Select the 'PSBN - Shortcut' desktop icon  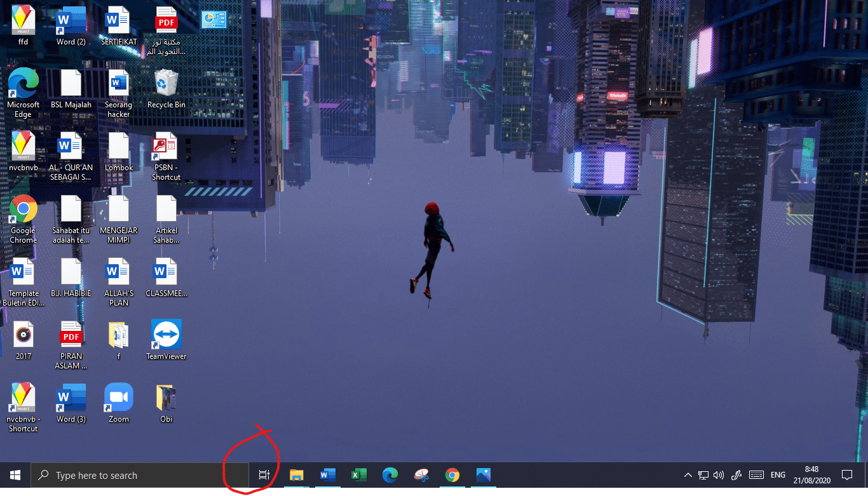tap(166, 156)
